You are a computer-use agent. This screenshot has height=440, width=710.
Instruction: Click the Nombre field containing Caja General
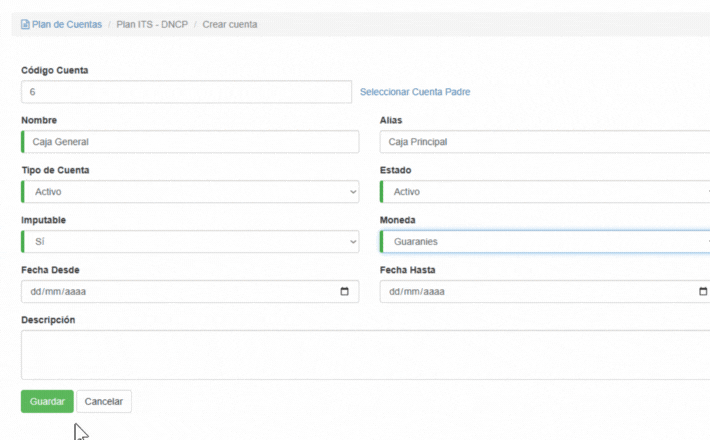[190, 142]
